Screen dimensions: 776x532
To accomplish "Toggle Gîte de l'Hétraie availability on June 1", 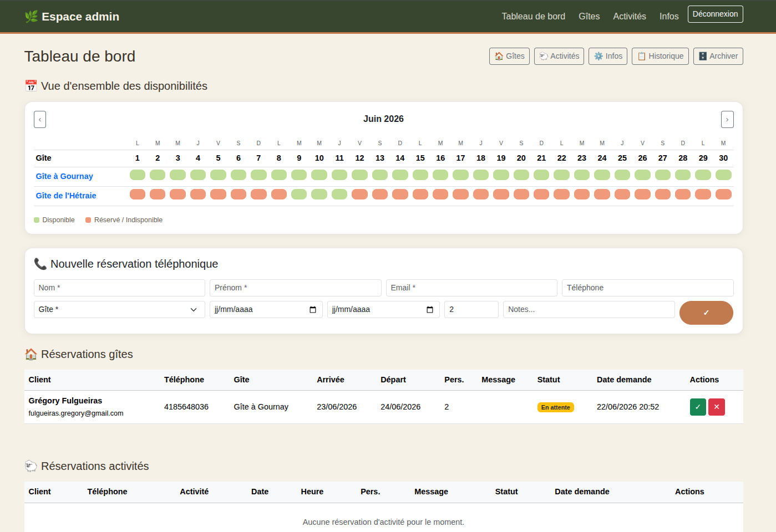I will click(138, 195).
